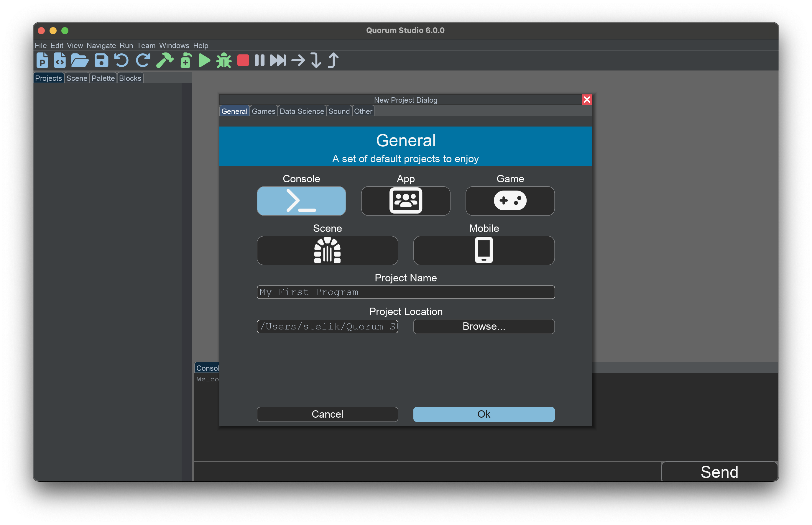Screen dimensions: 812x525
Task: Select the Game project type icon
Action: pyautogui.click(x=510, y=201)
